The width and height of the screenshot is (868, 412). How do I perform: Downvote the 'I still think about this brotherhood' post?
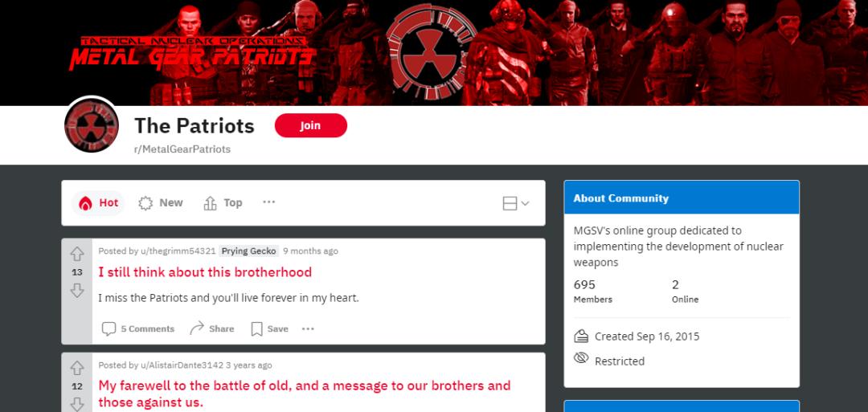point(77,291)
